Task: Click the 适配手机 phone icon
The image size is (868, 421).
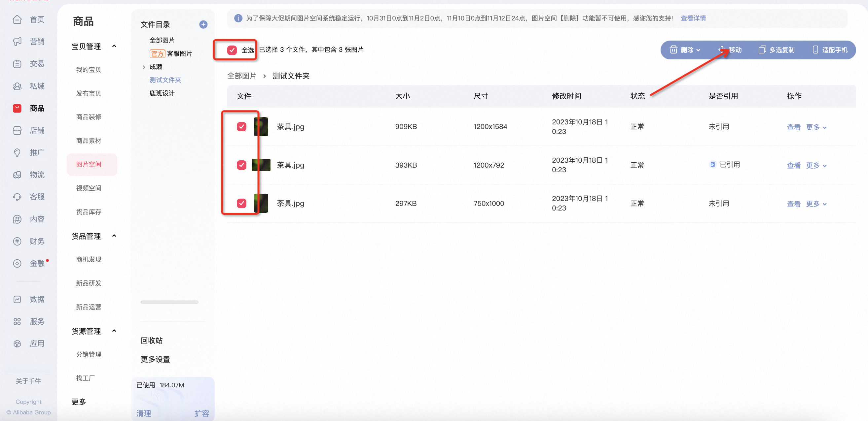Action: click(815, 50)
